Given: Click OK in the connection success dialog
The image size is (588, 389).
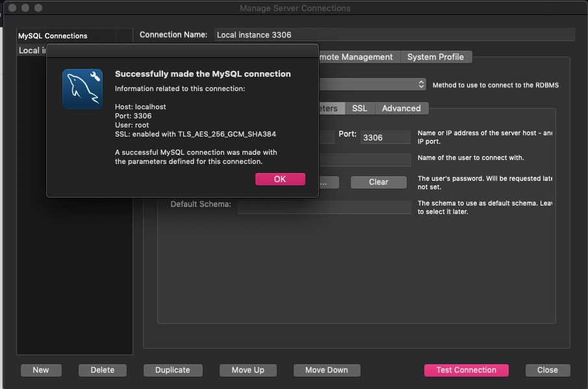Looking at the screenshot, I should point(280,179).
